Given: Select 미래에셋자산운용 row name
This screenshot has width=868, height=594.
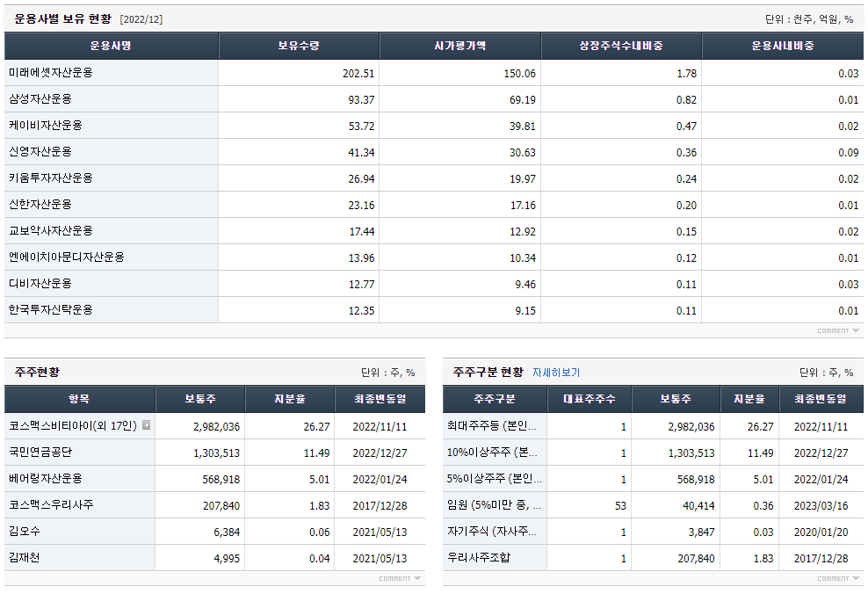Looking at the screenshot, I should (51, 73).
